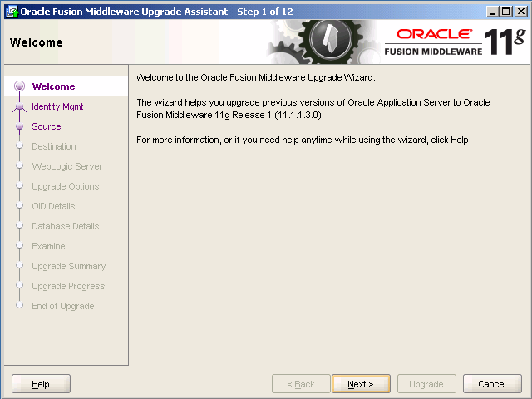Click the OID Details step label
This screenshot has width=532, height=399.
(x=53, y=206)
